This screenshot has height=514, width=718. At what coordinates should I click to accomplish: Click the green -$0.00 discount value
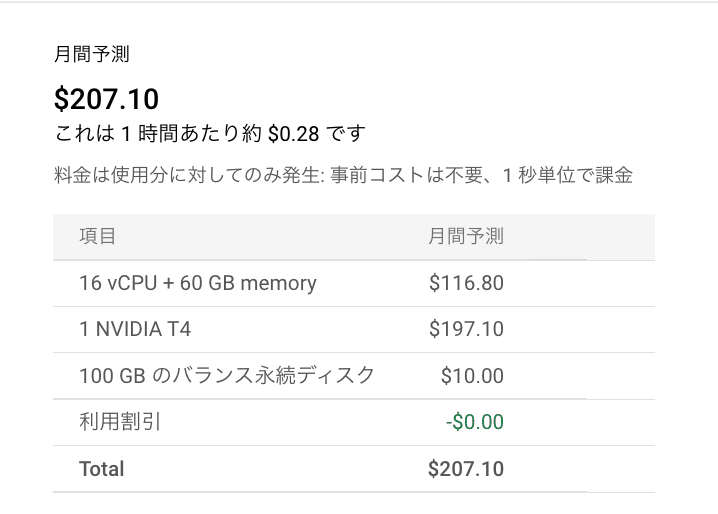[x=475, y=422]
